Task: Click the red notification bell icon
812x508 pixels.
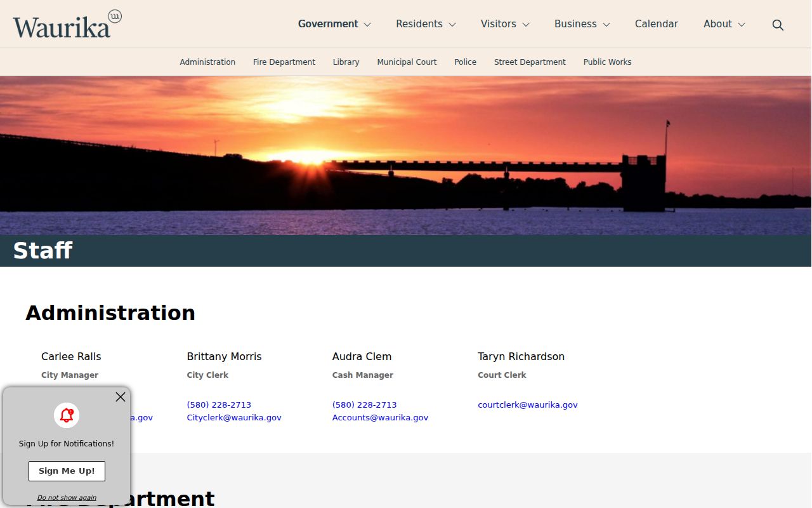Action: click(x=67, y=415)
